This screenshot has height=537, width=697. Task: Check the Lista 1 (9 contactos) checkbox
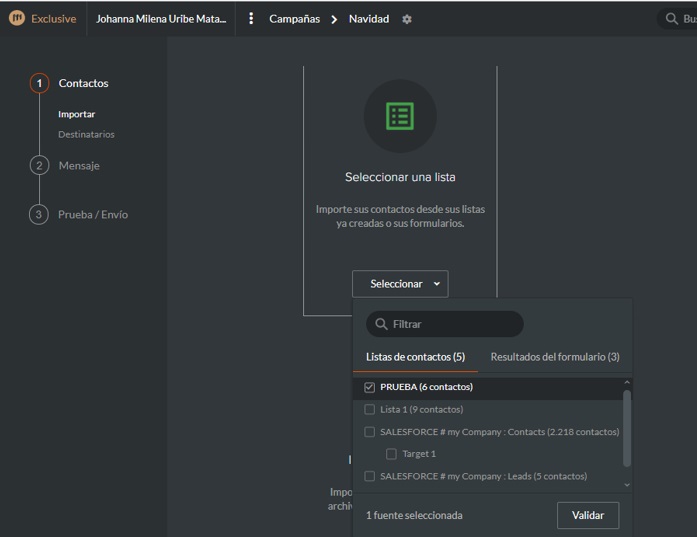point(370,409)
